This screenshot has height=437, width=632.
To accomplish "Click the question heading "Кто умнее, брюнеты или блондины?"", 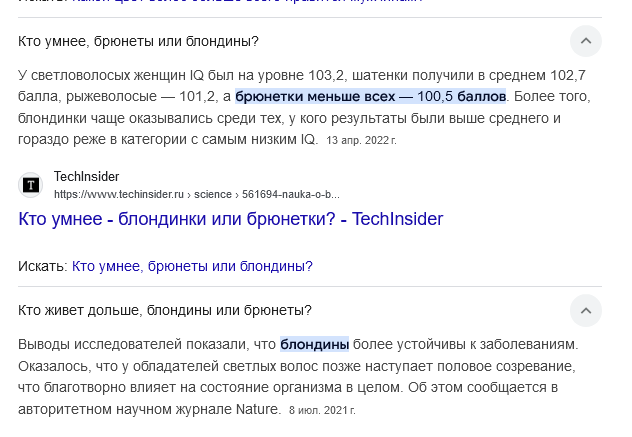I will (x=138, y=41).
